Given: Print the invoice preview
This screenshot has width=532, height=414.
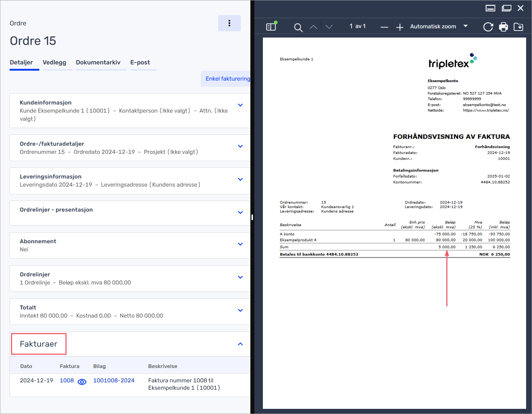Looking at the screenshot, I should [x=503, y=27].
